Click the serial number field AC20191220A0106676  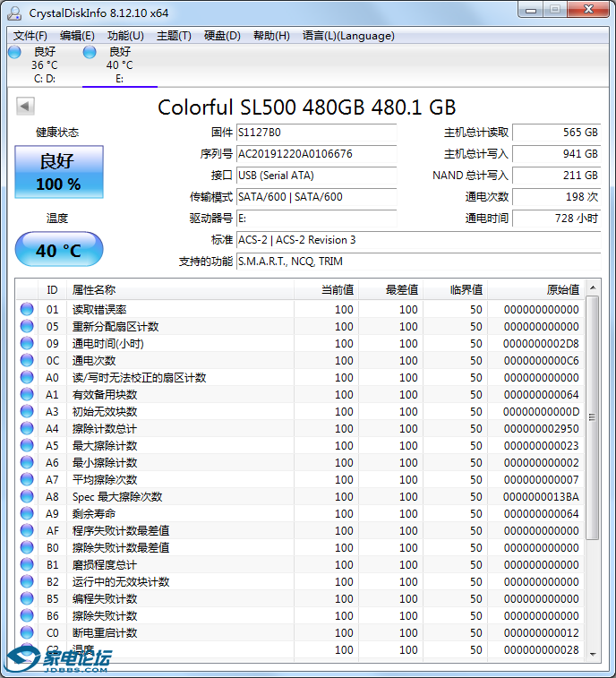coord(316,154)
